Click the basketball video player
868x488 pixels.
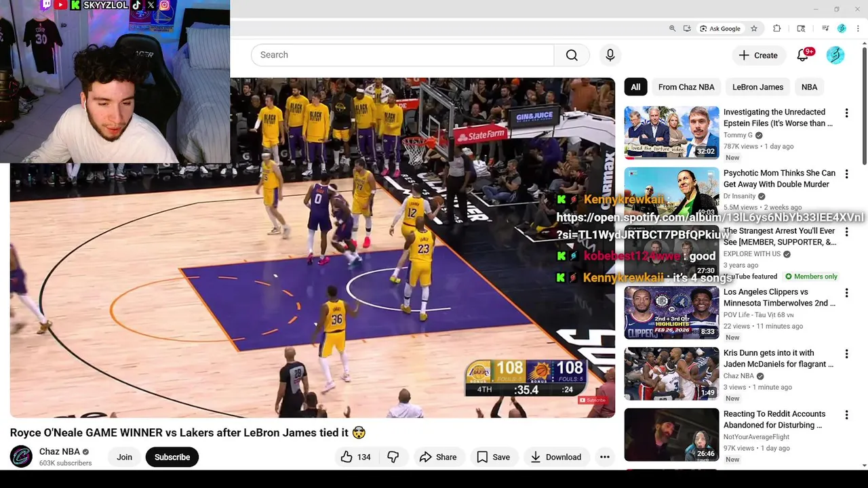pos(312,247)
